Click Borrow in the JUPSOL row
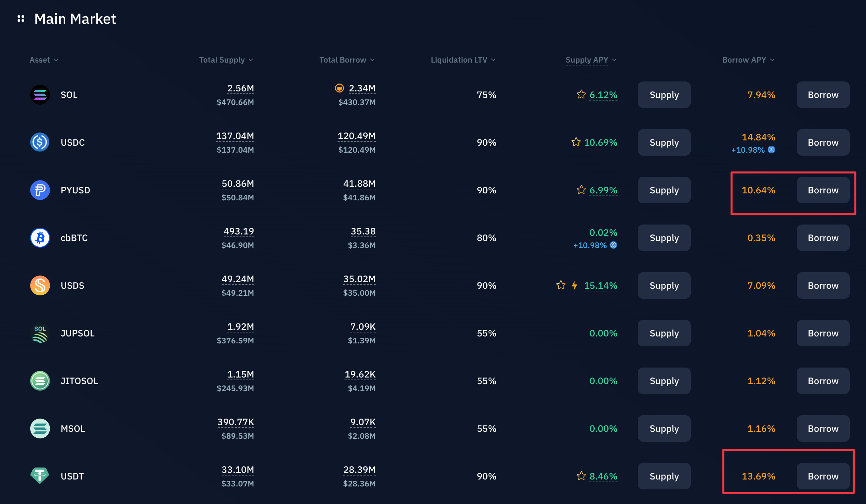The image size is (866, 504). pos(823,333)
